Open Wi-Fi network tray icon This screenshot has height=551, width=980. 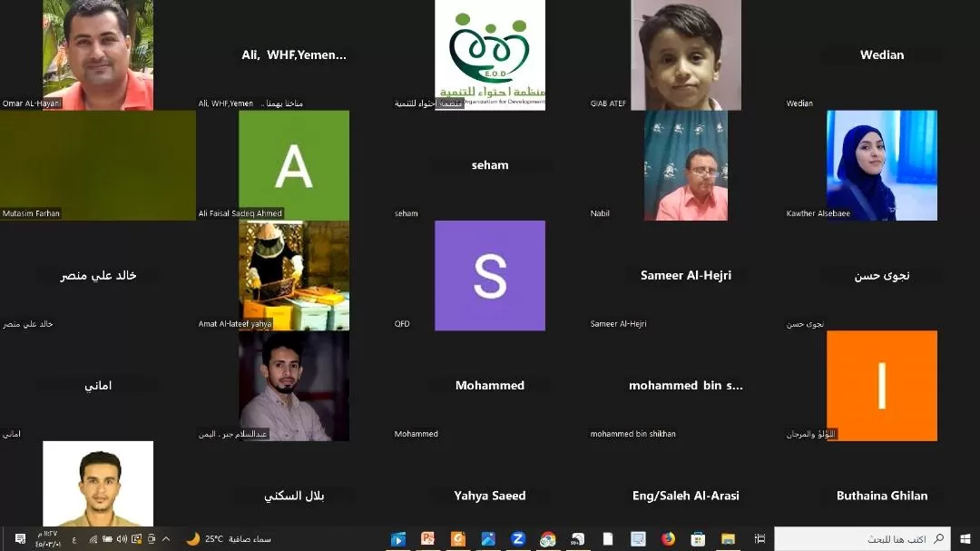click(x=93, y=539)
